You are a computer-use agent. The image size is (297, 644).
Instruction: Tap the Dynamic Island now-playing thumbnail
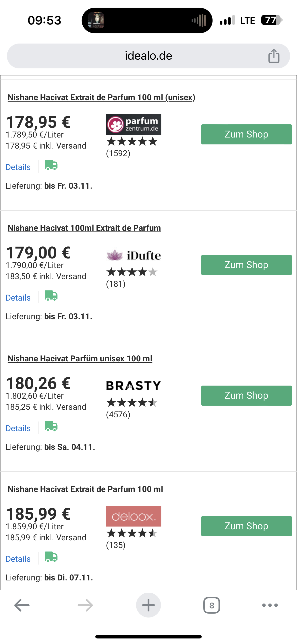[96, 20]
